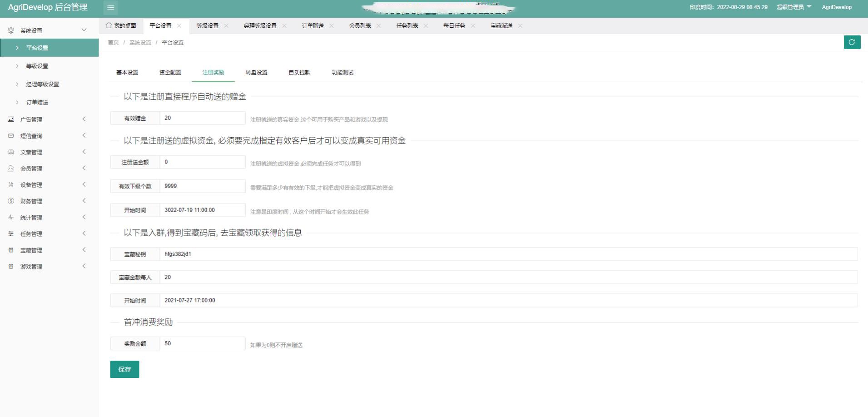868x417 pixels.
Task: Open the 设备管理 device management icon
Action: 11,184
